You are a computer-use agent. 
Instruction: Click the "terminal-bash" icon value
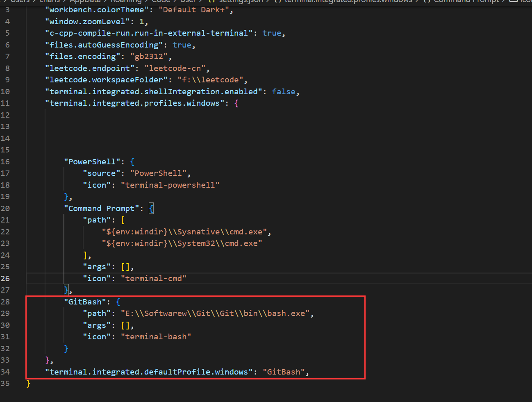pos(156,337)
